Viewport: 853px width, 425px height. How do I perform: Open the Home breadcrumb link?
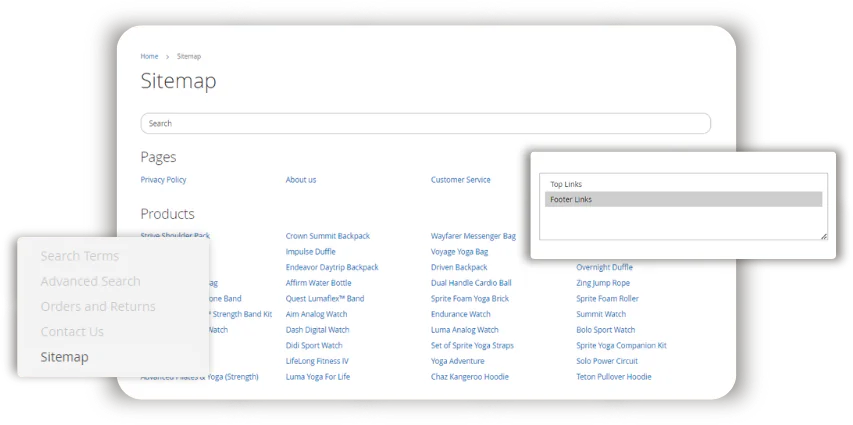point(149,57)
